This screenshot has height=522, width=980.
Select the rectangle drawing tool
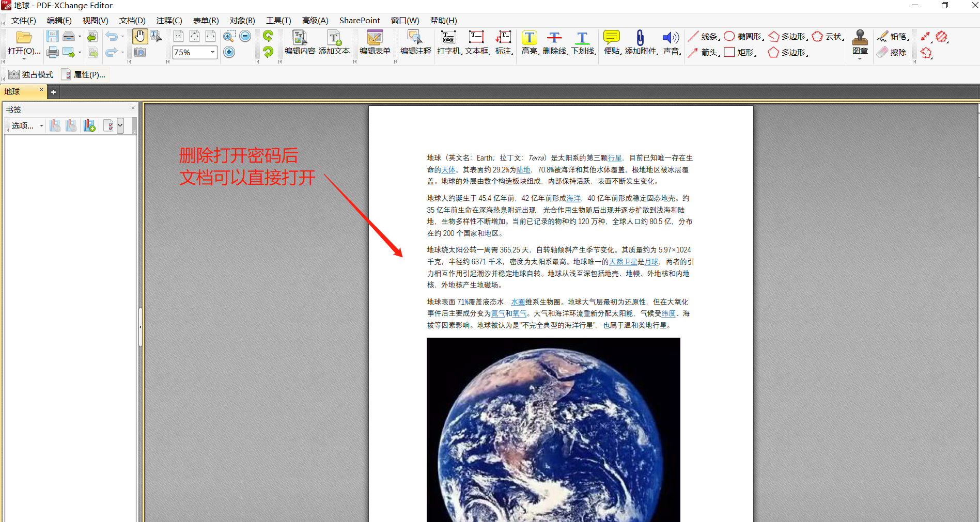click(x=740, y=52)
